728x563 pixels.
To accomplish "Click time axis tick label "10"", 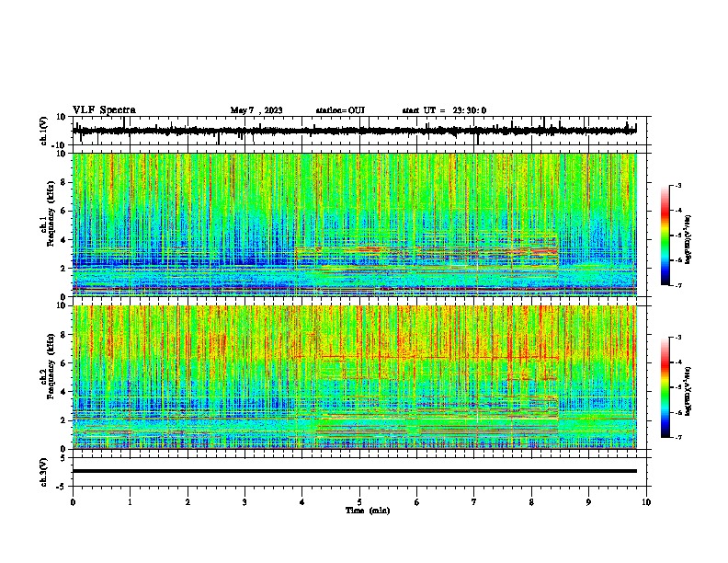I will (646, 502).
